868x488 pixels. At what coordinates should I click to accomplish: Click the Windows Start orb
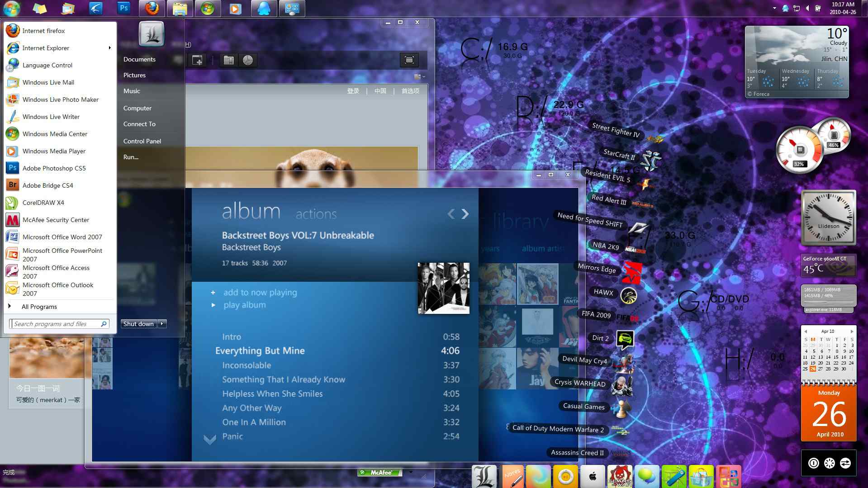(x=12, y=8)
